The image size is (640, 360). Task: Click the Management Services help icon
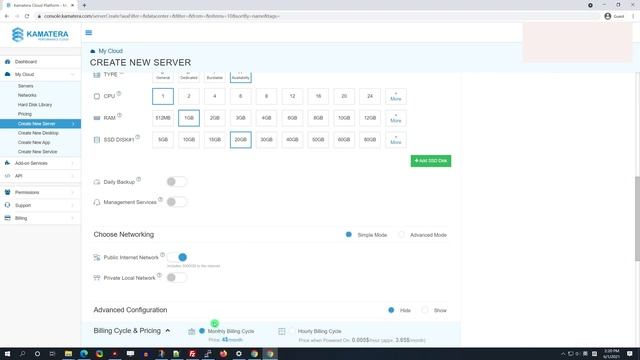click(160, 200)
